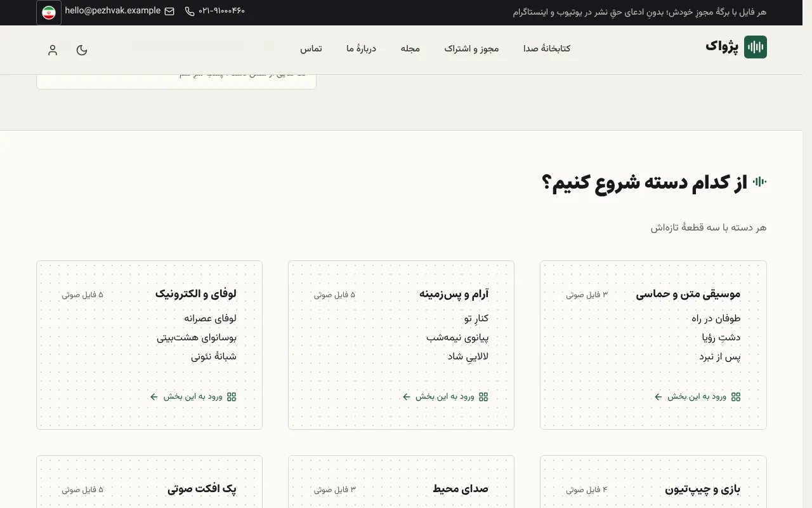Viewport: 812px width, 508px height.
Task: Click the phone handset icon in top bar
Action: tap(190, 11)
